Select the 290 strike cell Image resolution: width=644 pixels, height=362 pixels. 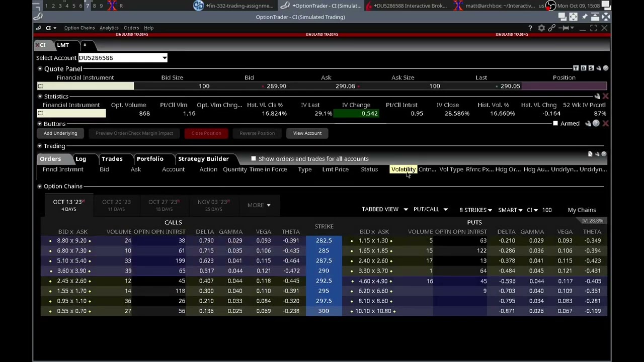(x=324, y=271)
